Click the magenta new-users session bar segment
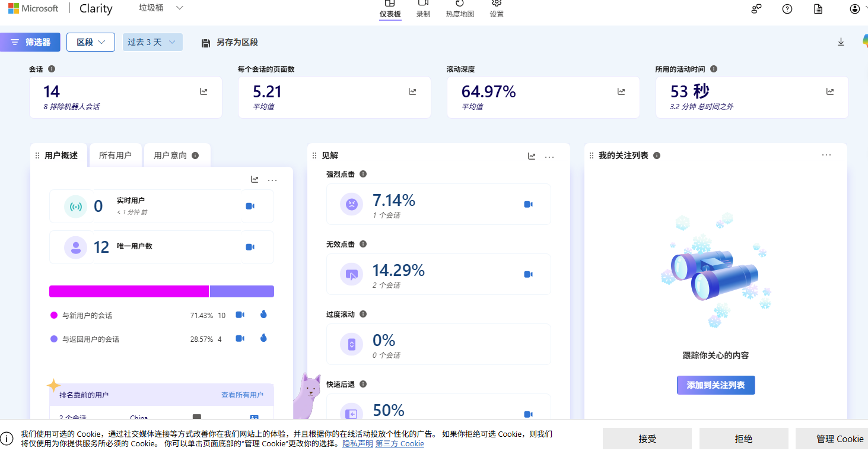The image size is (868, 454). tap(129, 291)
